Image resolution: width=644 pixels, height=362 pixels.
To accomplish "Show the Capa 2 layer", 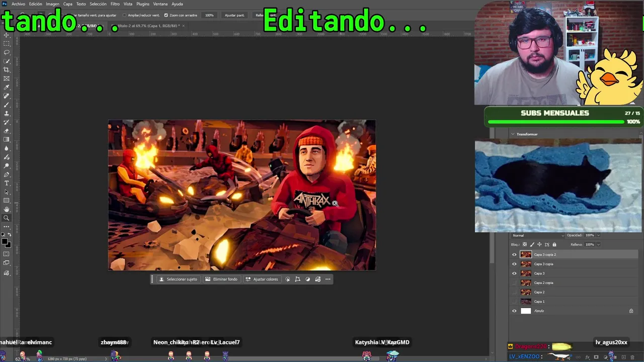I will (514, 292).
